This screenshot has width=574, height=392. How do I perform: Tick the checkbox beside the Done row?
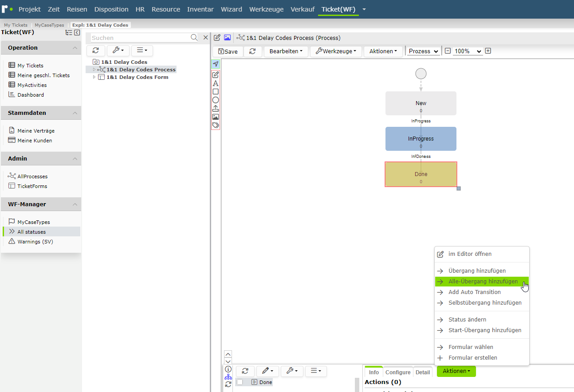point(240,382)
